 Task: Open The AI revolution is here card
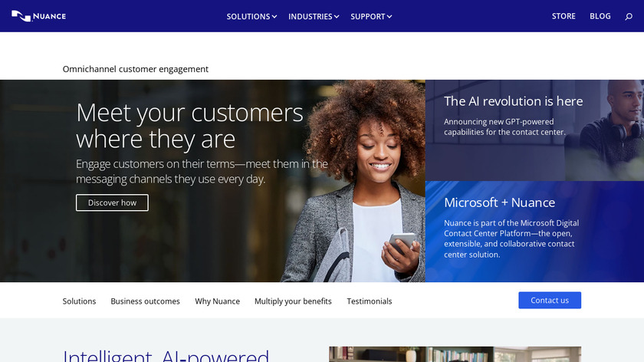pos(534,130)
